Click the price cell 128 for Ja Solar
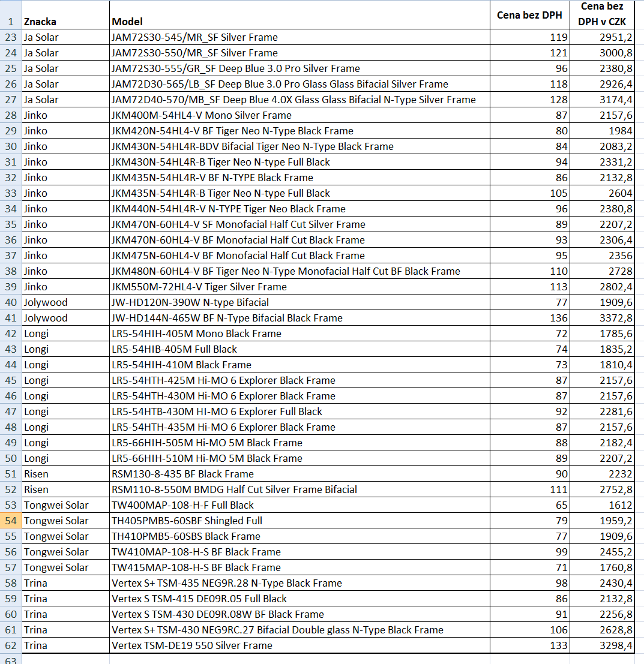 click(x=529, y=100)
